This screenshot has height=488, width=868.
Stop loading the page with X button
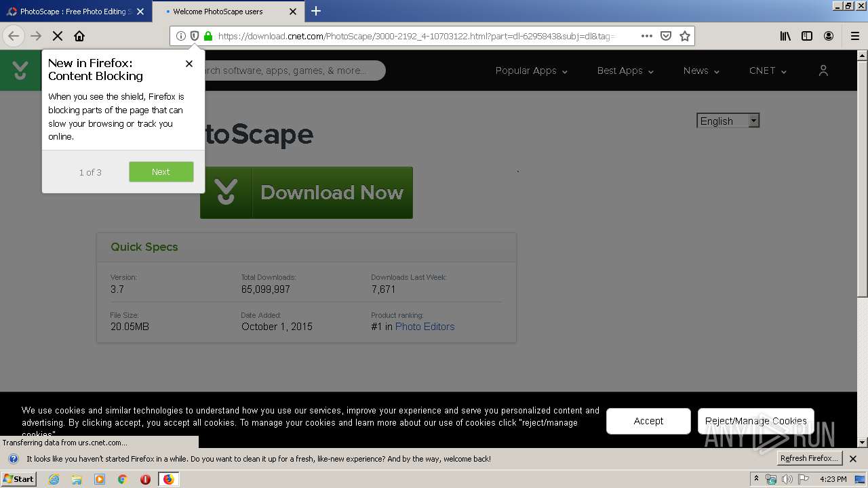(x=57, y=36)
